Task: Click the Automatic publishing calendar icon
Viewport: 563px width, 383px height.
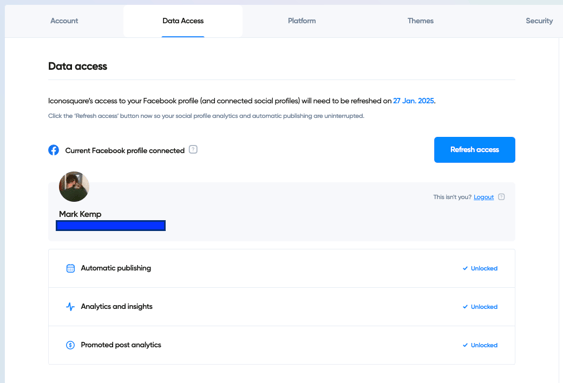Action: coord(70,268)
